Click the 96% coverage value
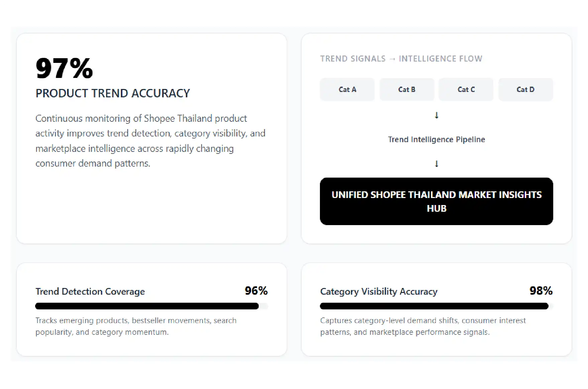 tap(256, 291)
